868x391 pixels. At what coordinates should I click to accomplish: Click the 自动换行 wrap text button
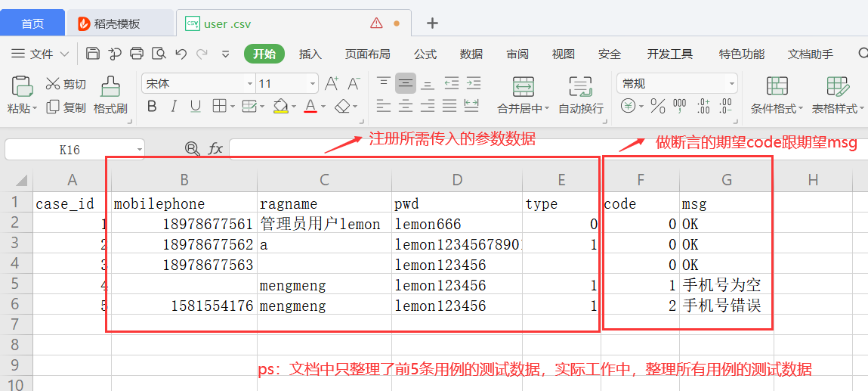pyautogui.click(x=580, y=95)
